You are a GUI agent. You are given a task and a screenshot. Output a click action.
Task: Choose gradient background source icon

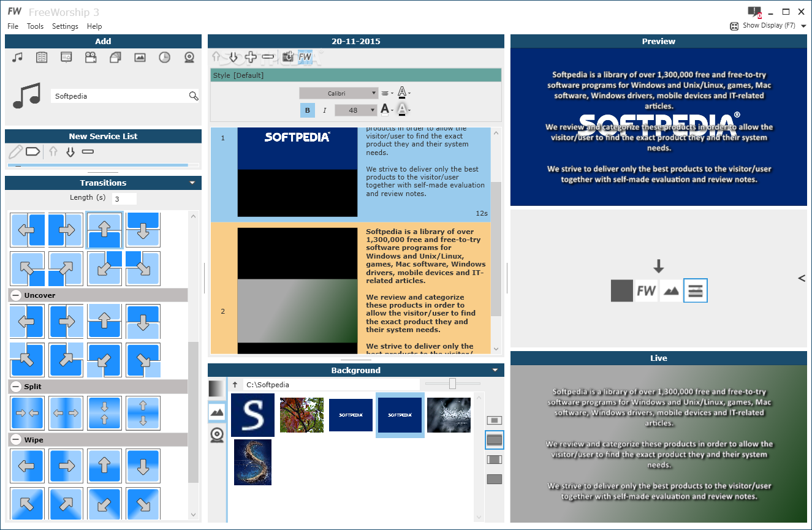217,388
